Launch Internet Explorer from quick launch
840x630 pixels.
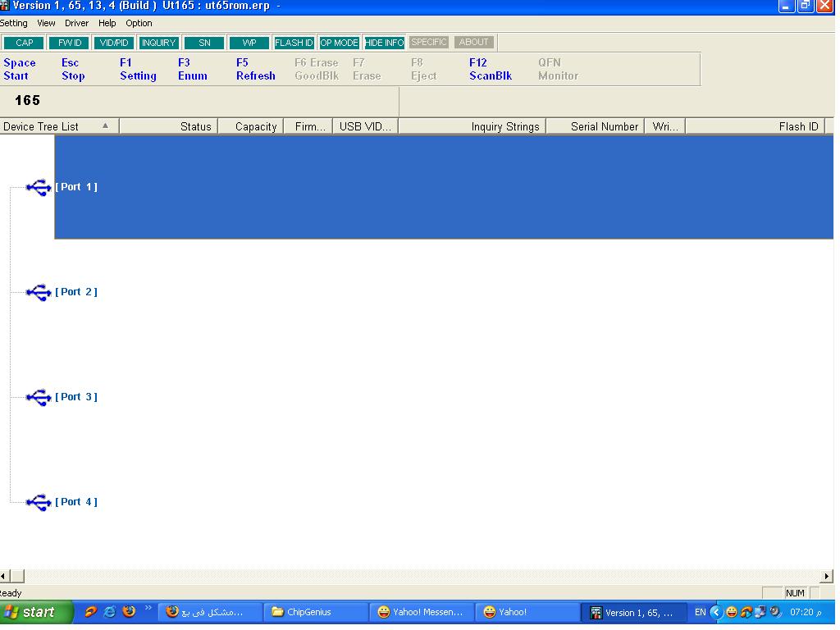(x=110, y=612)
